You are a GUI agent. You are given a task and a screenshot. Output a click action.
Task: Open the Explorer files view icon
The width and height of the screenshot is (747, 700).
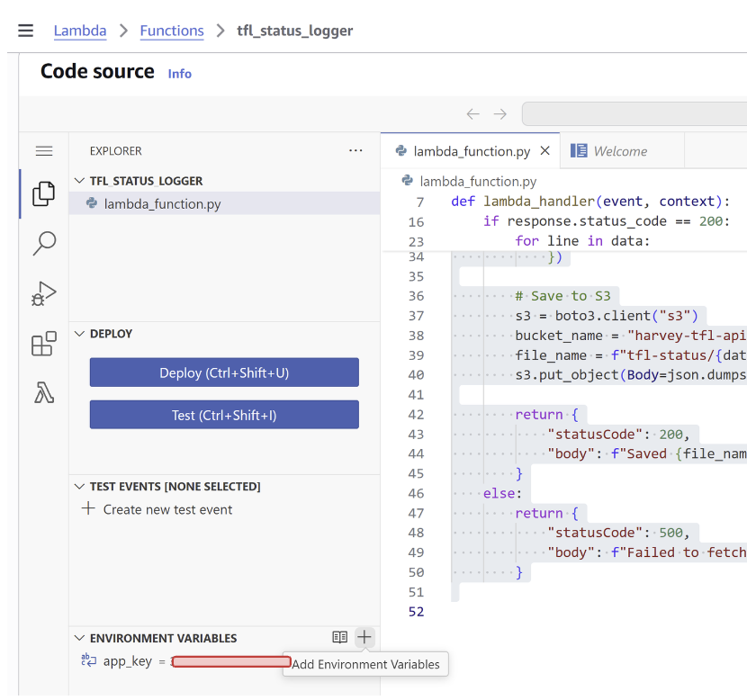pos(44,193)
